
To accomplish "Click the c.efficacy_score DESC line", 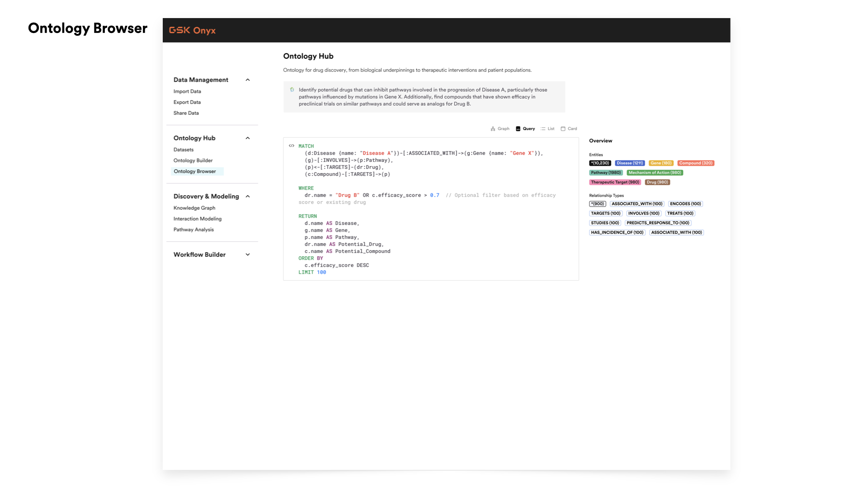I will click(337, 265).
